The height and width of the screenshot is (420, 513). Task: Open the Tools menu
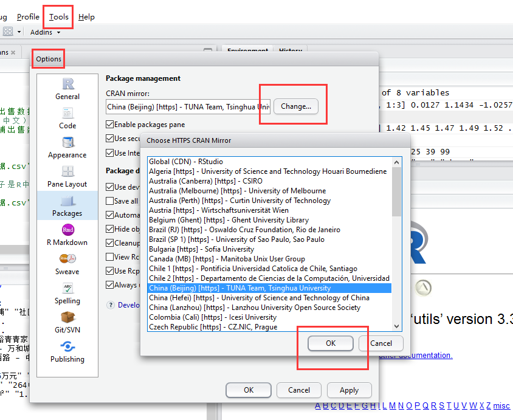59,16
